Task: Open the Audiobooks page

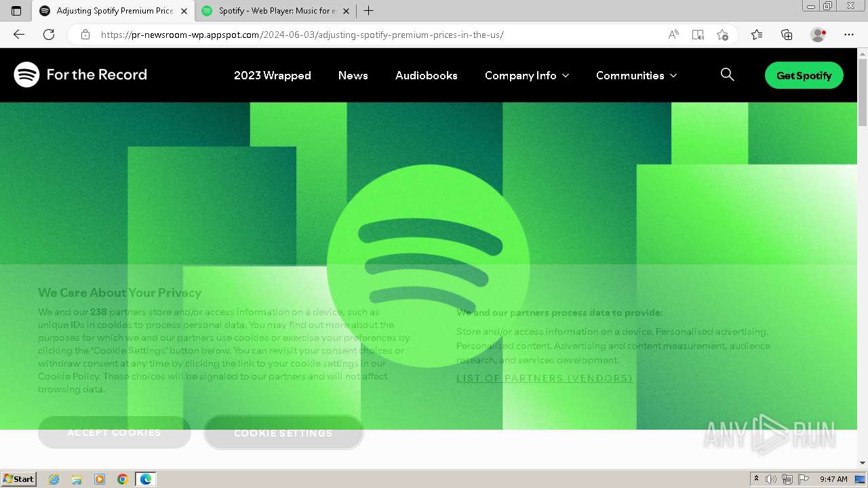Action: point(427,75)
